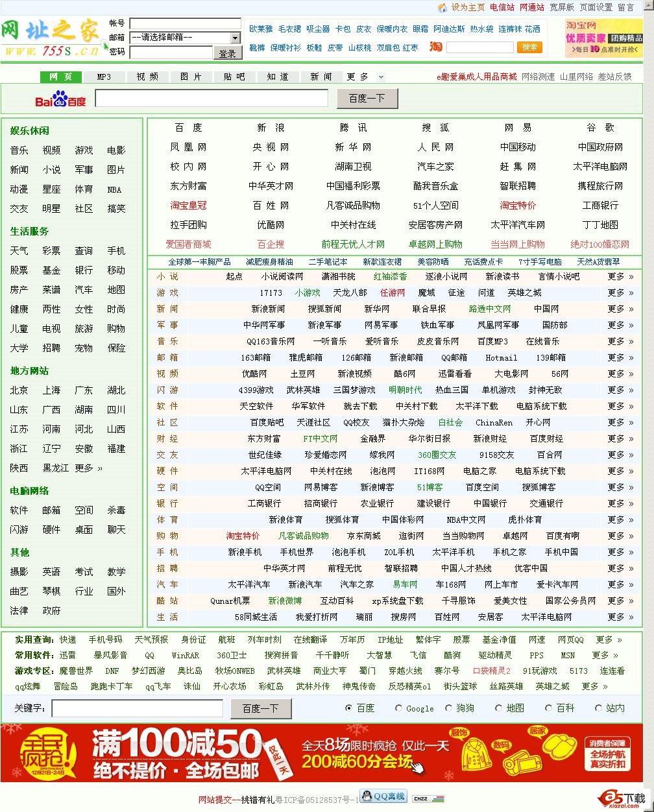Viewport: 654px width, 812px height.
Task: Click the home icon beside 设为主页
Action: tap(442, 8)
